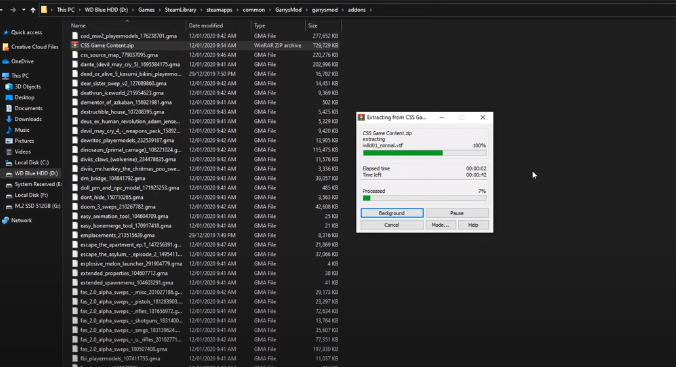
Task: Navigate to SteamLibrary breadcrumb
Action: [180, 9]
